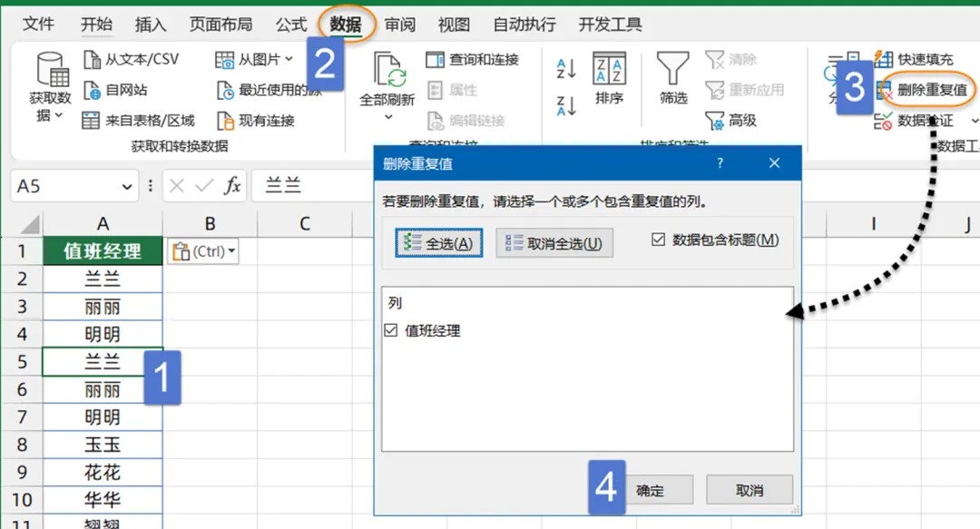Import data 从文本/CSV

132,59
